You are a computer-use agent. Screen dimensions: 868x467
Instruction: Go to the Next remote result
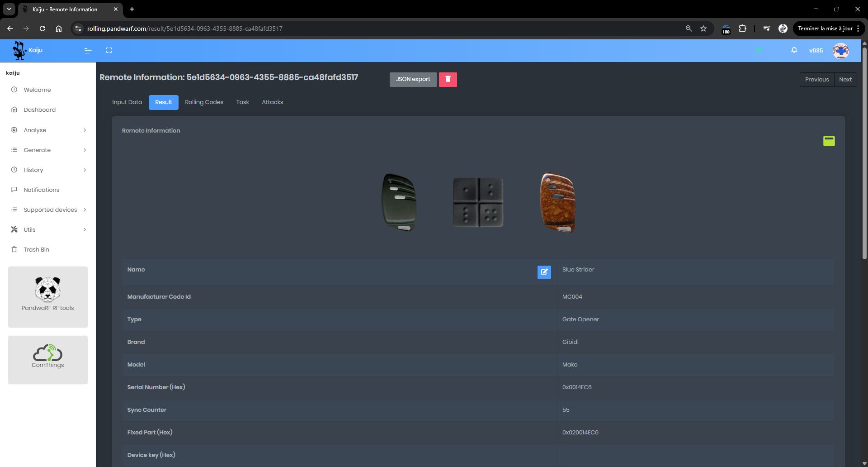845,80
